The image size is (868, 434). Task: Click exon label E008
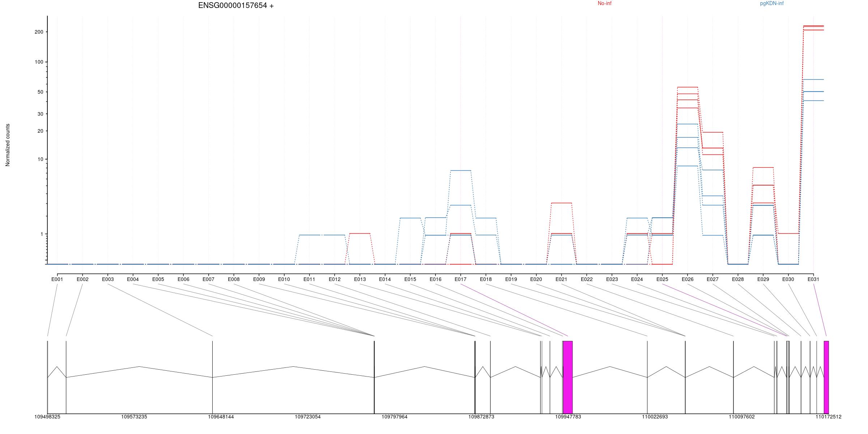(234, 279)
